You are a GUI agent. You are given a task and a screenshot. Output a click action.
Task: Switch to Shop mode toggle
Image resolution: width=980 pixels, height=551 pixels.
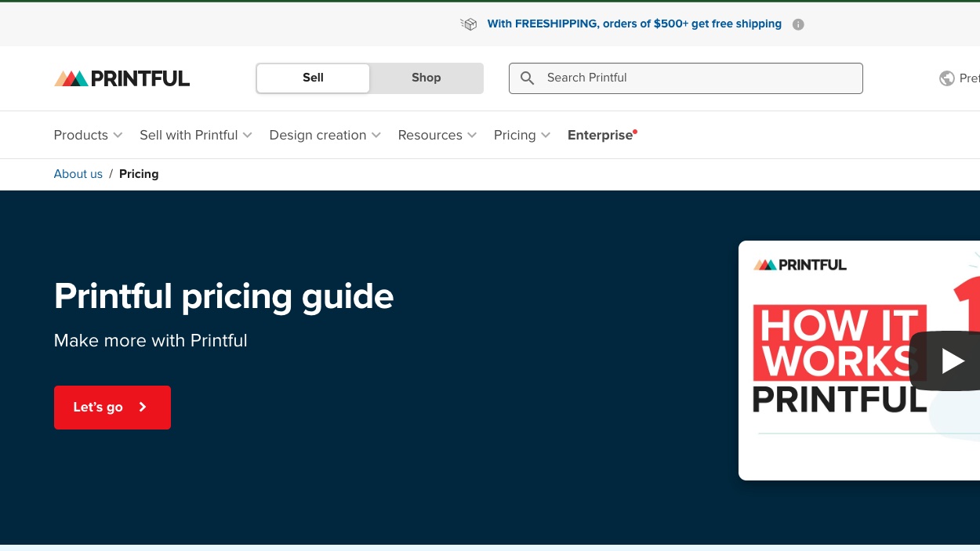tap(426, 78)
